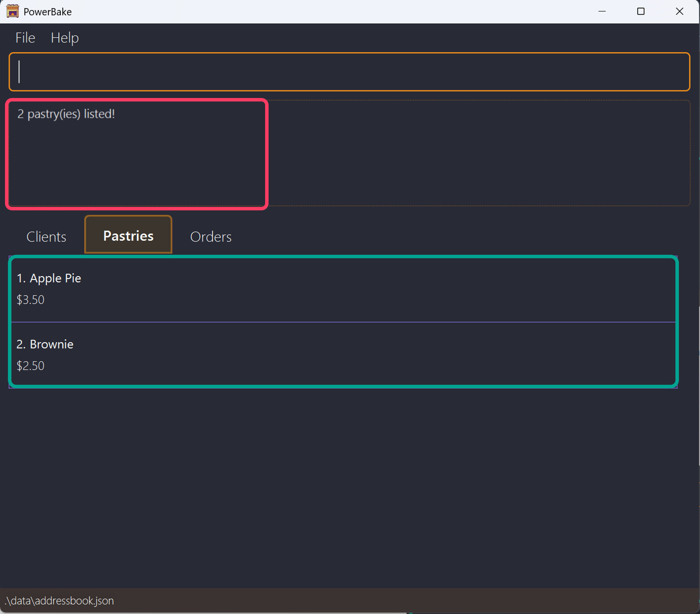Focus the command input box

click(349, 72)
